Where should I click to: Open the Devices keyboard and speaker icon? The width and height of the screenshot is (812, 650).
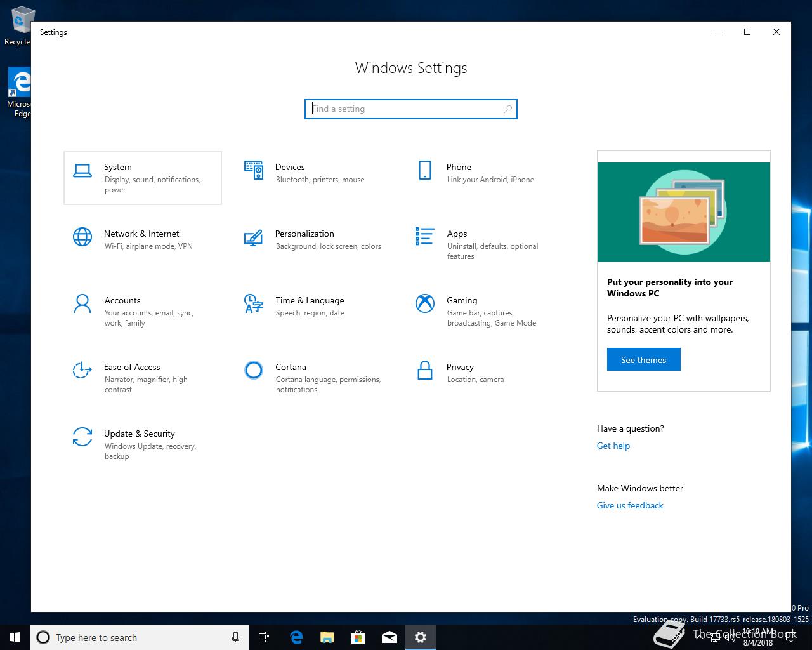tap(254, 170)
